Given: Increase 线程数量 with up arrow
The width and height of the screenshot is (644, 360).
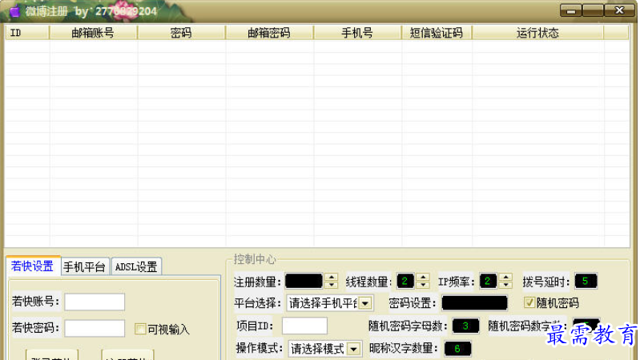Looking at the screenshot, I should (423, 277).
